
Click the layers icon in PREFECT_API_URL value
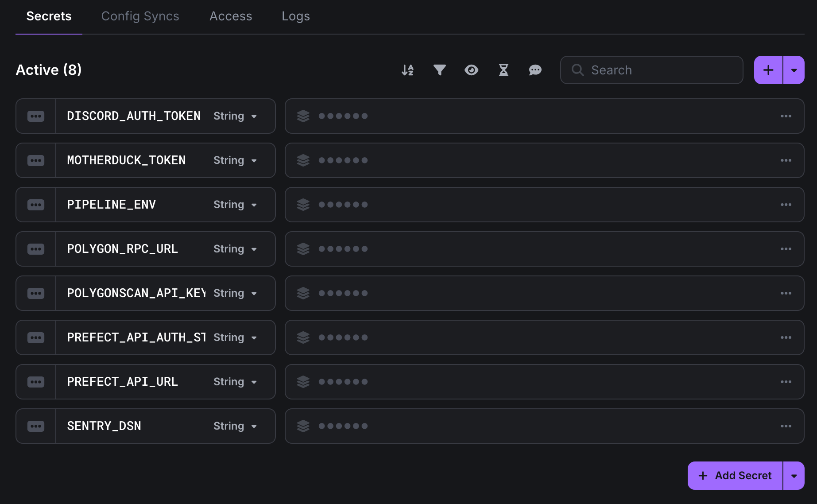pyautogui.click(x=303, y=382)
